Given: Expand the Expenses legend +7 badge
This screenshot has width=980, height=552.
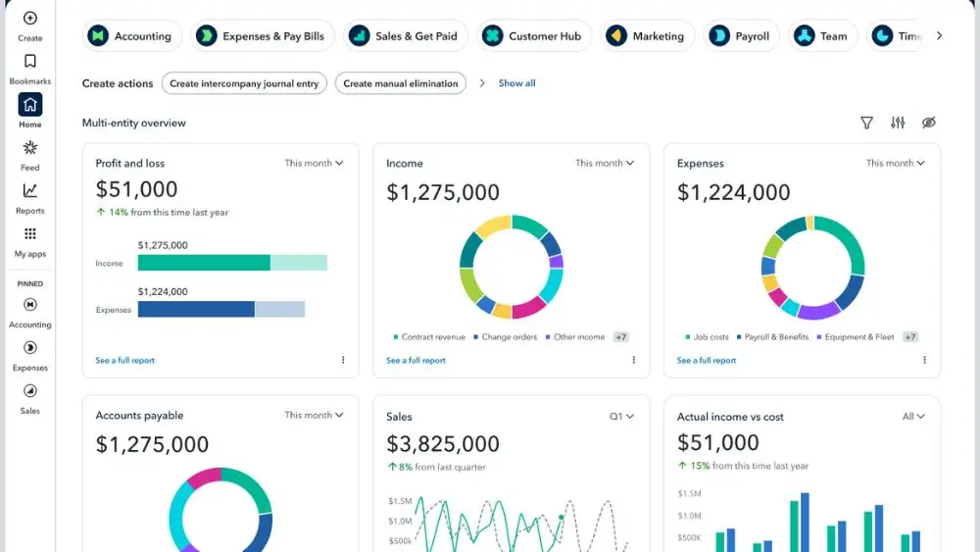Looking at the screenshot, I should [x=910, y=337].
